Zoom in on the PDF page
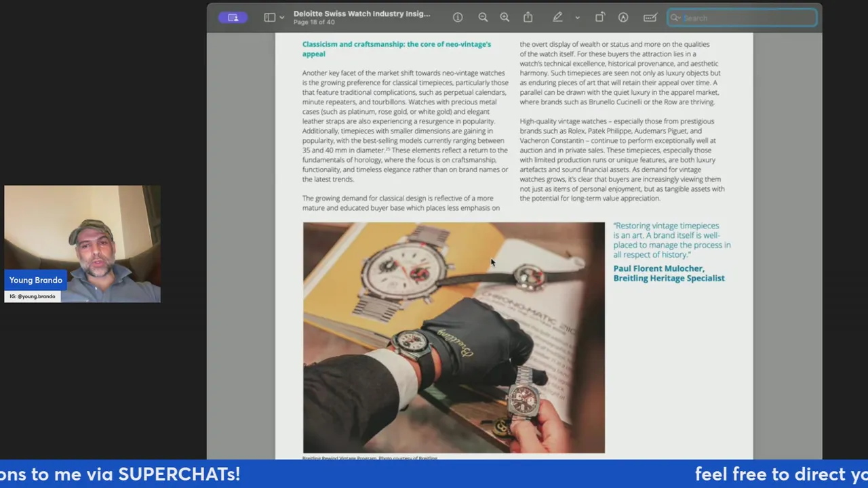 (505, 18)
